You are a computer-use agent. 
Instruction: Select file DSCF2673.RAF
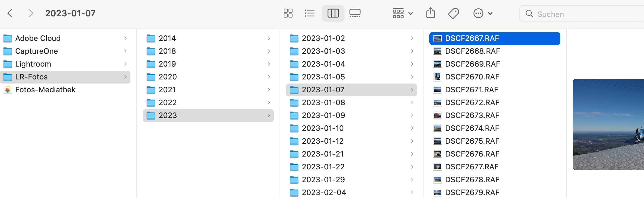495,115
